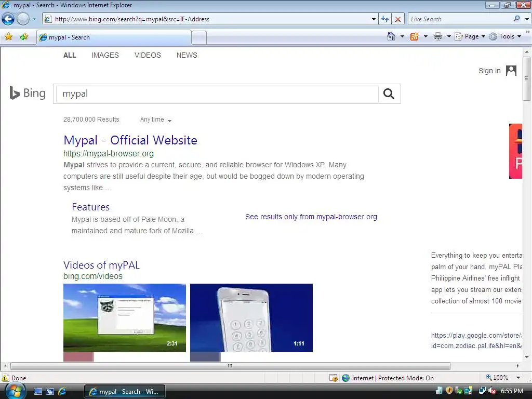Open the 'Any time' filter dropdown
Image resolution: width=532 pixels, height=399 pixels.
tap(156, 119)
